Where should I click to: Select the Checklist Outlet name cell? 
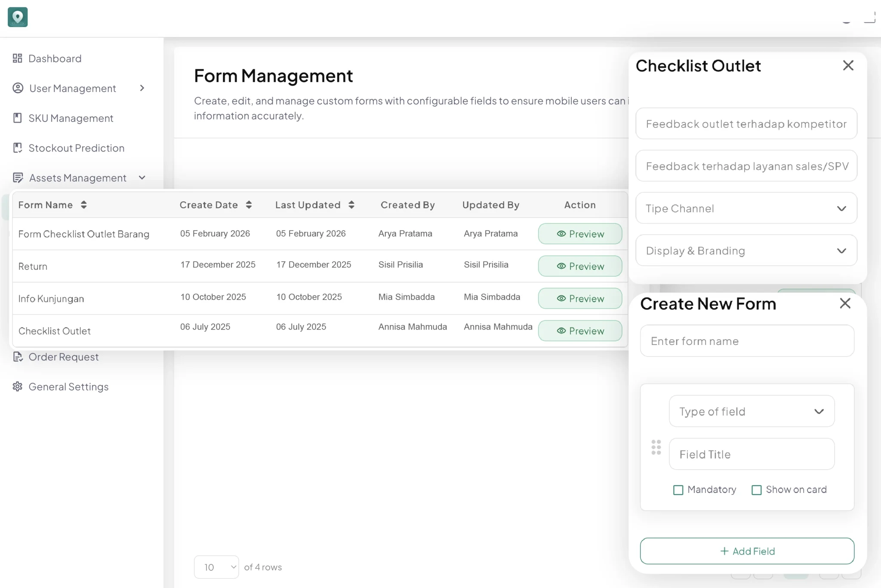[55, 331]
